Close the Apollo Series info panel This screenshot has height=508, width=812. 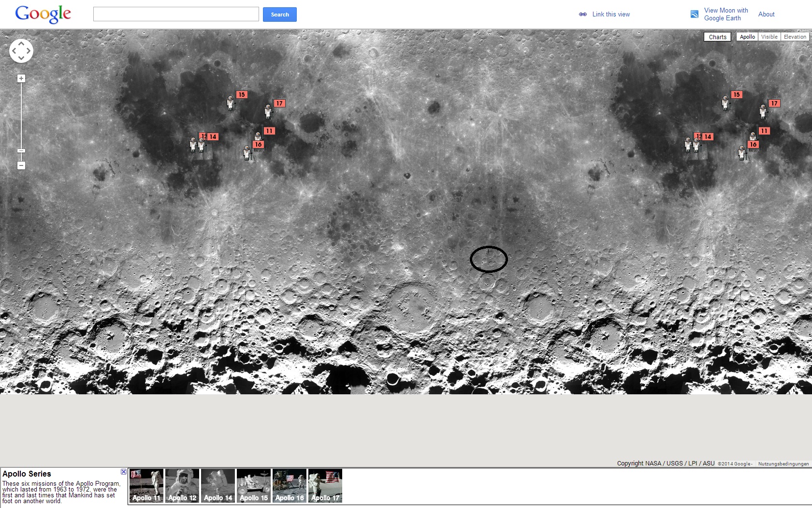124,472
